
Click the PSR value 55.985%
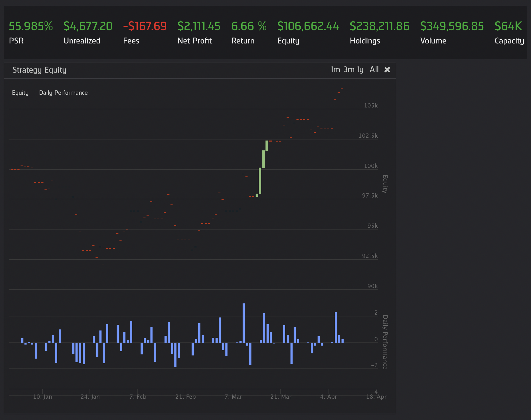tap(31, 26)
